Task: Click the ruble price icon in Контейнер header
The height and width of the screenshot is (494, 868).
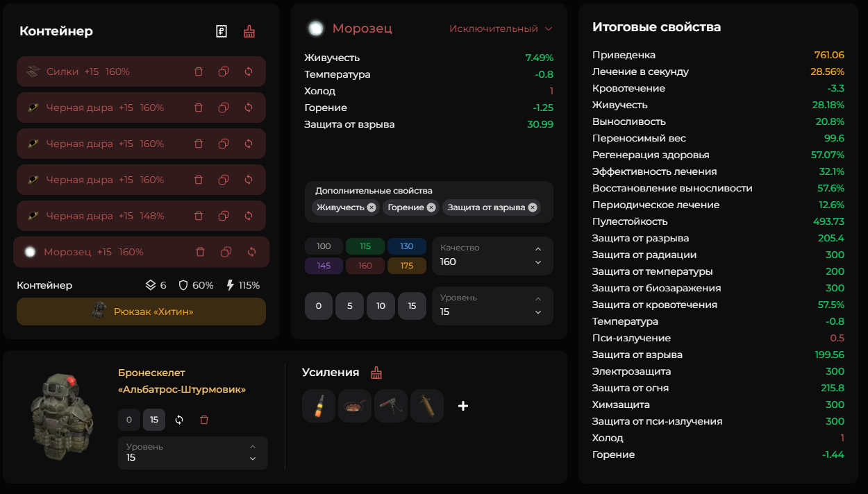Action: 222,31
